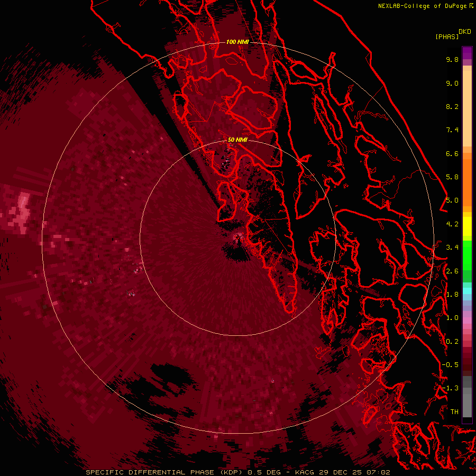Click the 7.4 value on color scale

point(452,130)
